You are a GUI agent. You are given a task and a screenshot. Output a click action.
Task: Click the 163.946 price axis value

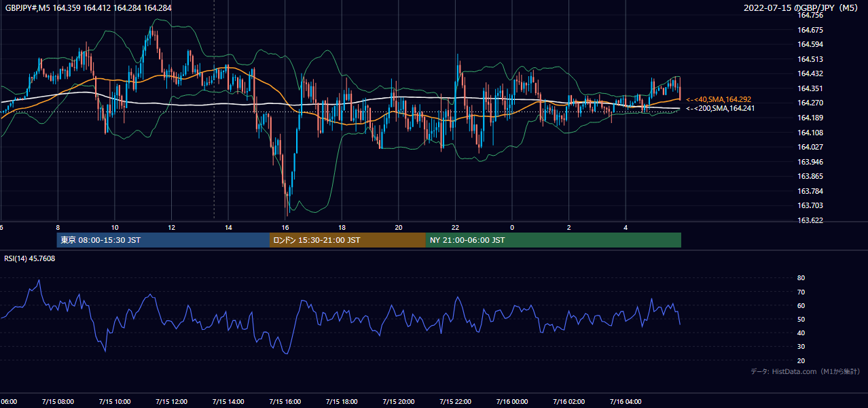point(810,162)
